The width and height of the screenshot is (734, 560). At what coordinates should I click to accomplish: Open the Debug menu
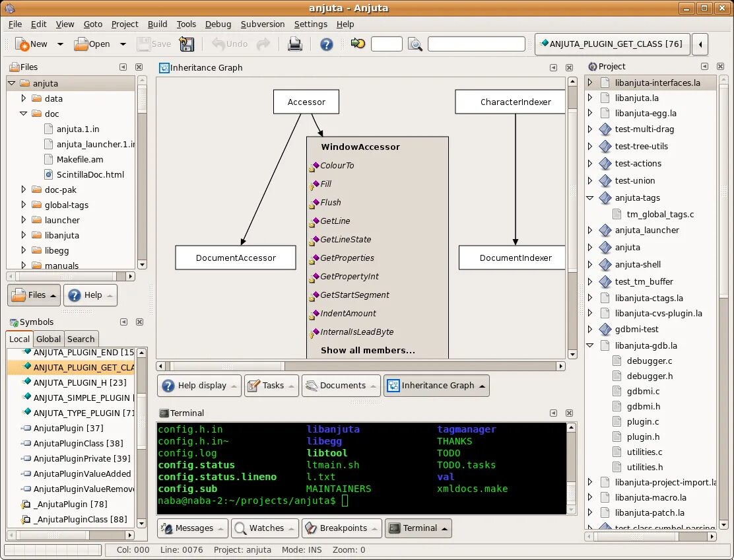[218, 24]
